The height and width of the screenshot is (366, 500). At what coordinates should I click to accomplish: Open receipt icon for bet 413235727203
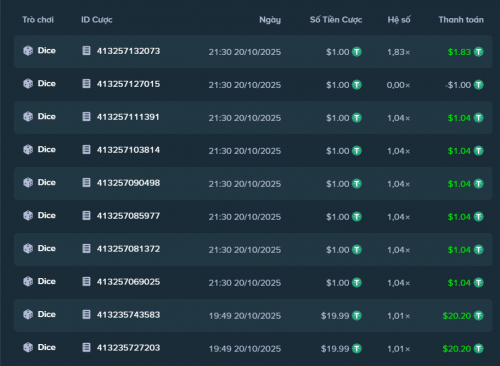[x=86, y=348]
